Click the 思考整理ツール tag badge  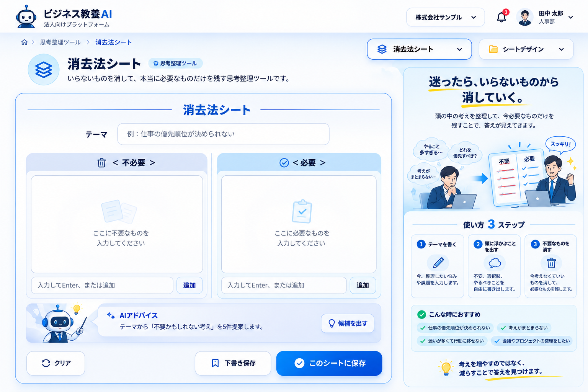coord(175,63)
